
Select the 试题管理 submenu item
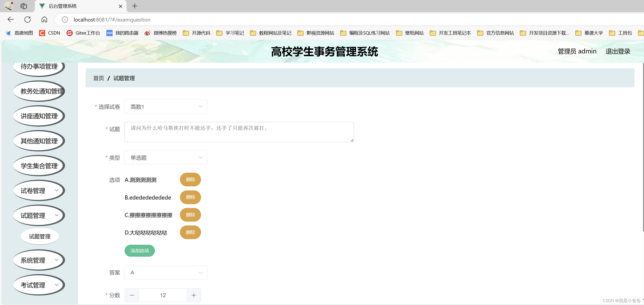tap(40, 236)
